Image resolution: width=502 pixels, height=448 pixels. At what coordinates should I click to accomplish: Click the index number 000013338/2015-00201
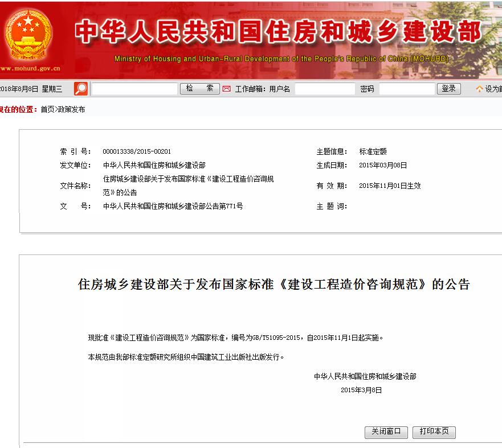(x=137, y=151)
